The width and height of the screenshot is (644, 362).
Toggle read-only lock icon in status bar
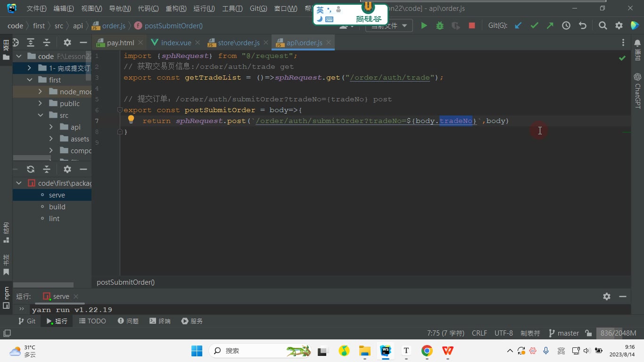588,333
